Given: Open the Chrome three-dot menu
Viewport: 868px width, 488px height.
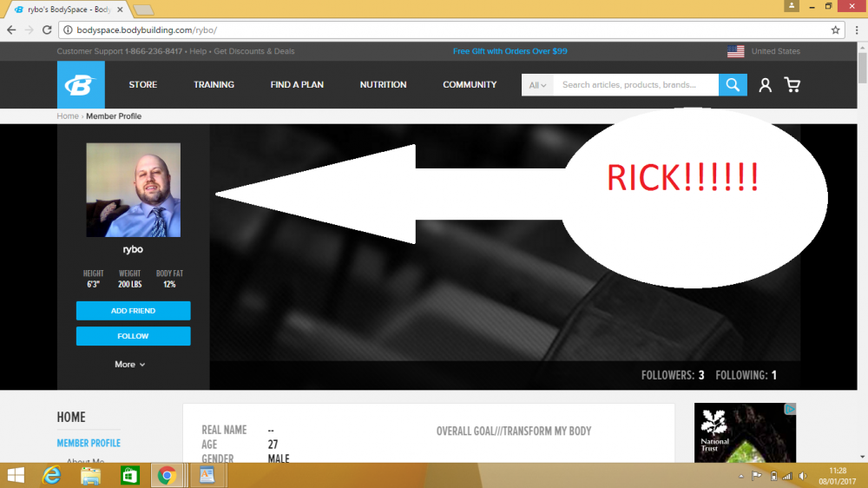Looking at the screenshot, I should [857, 30].
